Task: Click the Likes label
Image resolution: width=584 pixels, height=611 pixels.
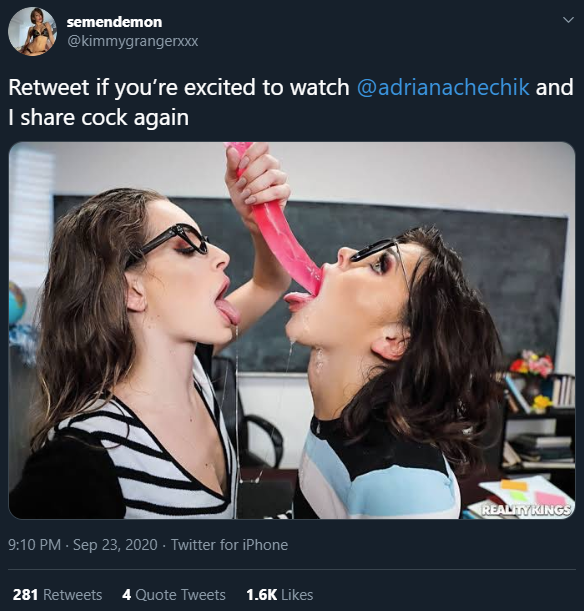Action: click(297, 595)
